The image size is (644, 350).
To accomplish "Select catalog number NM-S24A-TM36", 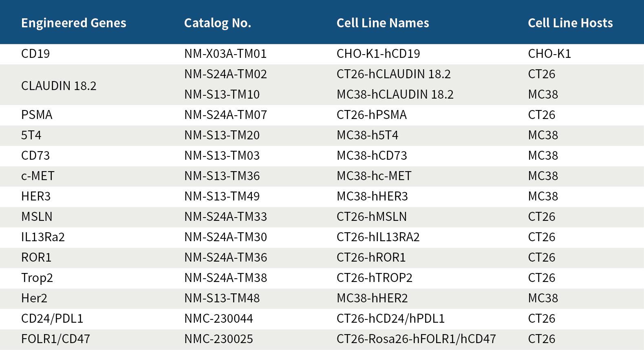I will (x=225, y=258).
